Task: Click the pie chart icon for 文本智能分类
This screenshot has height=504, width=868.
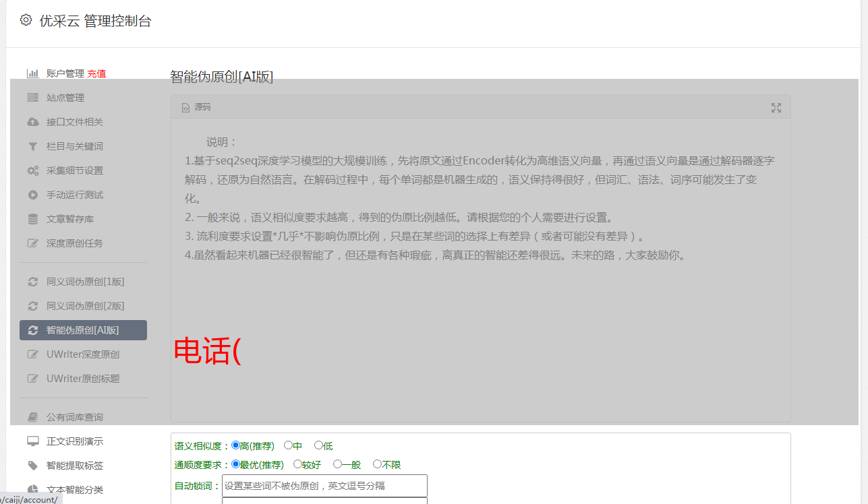Action: click(x=32, y=490)
